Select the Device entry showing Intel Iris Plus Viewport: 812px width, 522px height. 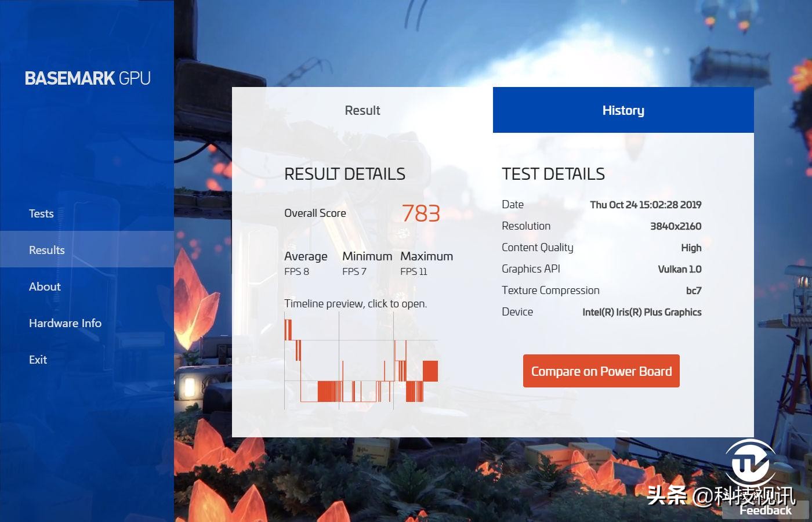642,311
